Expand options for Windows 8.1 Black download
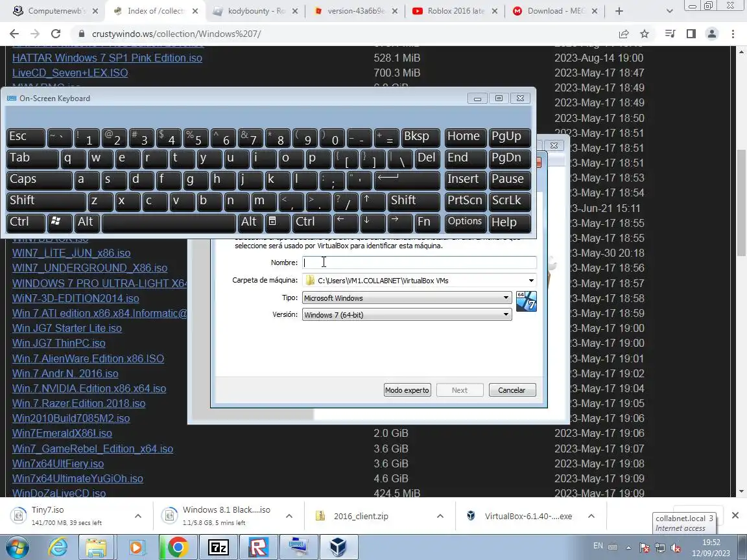The height and width of the screenshot is (560, 747). 289,516
